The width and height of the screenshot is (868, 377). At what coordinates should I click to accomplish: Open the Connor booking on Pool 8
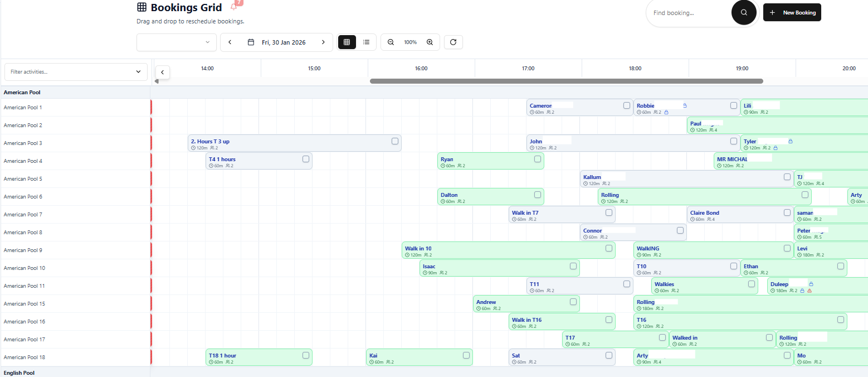coord(633,233)
